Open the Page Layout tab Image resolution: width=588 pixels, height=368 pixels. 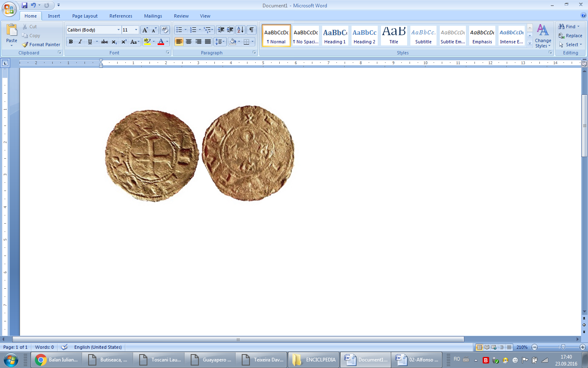coord(85,16)
